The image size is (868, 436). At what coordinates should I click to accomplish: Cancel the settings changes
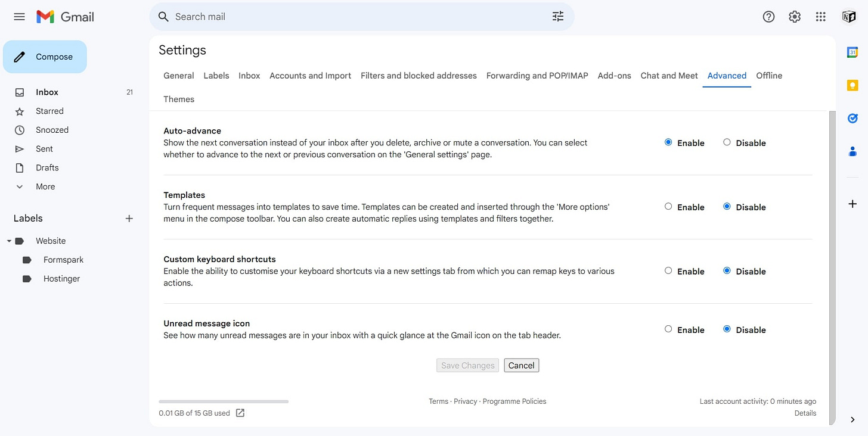(521, 365)
